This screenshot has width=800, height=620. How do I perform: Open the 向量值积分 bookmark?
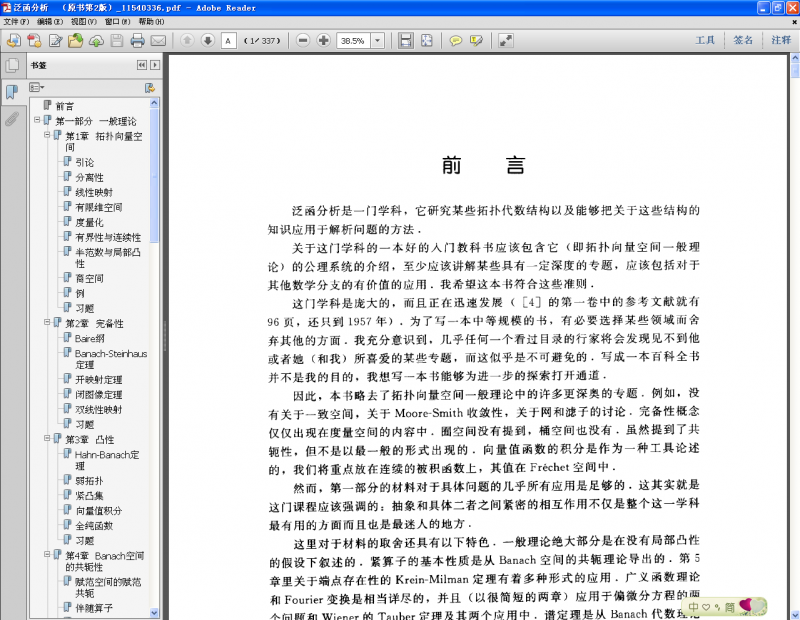coord(98,510)
